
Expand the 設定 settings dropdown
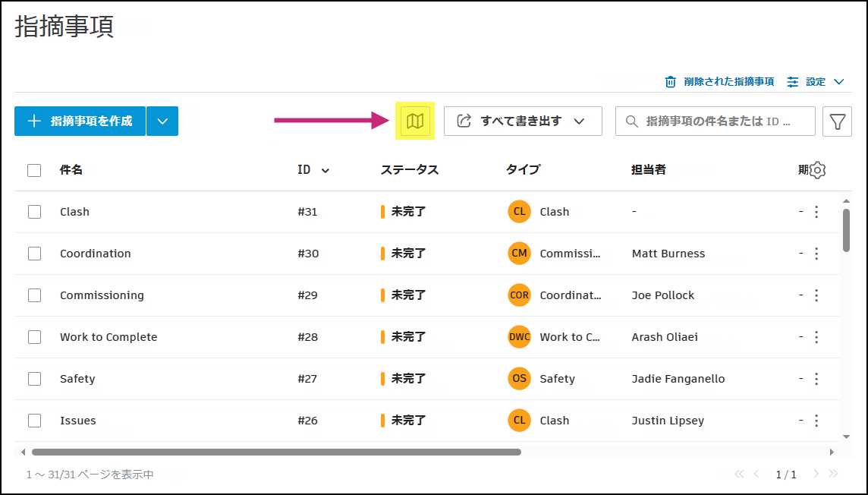pyautogui.click(x=816, y=82)
